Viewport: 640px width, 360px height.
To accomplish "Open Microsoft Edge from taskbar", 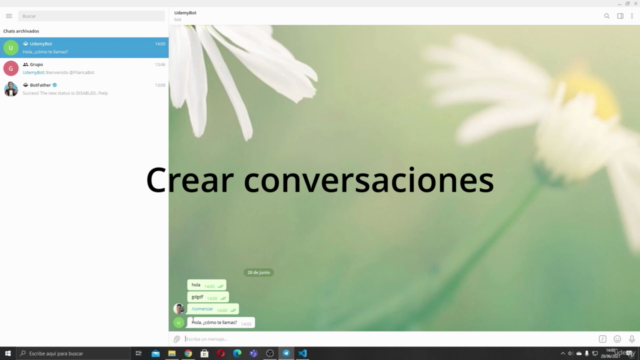I will [237, 353].
